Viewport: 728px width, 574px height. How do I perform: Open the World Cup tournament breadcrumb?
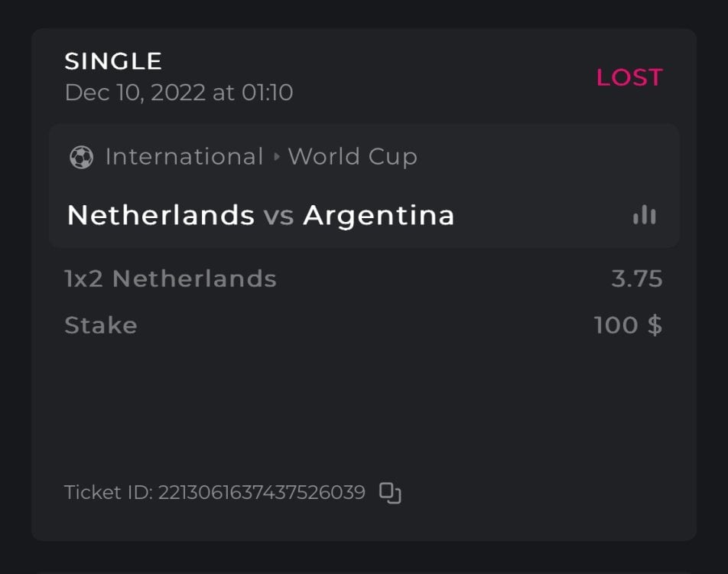[x=353, y=157]
